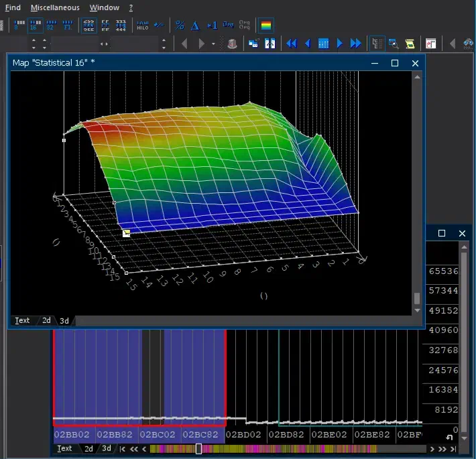The height and width of the screenshot is (459, 476).
Task: Toggle the LoHi/HiLo byte order icon
Action: pyautogui.click(x=143, y=25)
